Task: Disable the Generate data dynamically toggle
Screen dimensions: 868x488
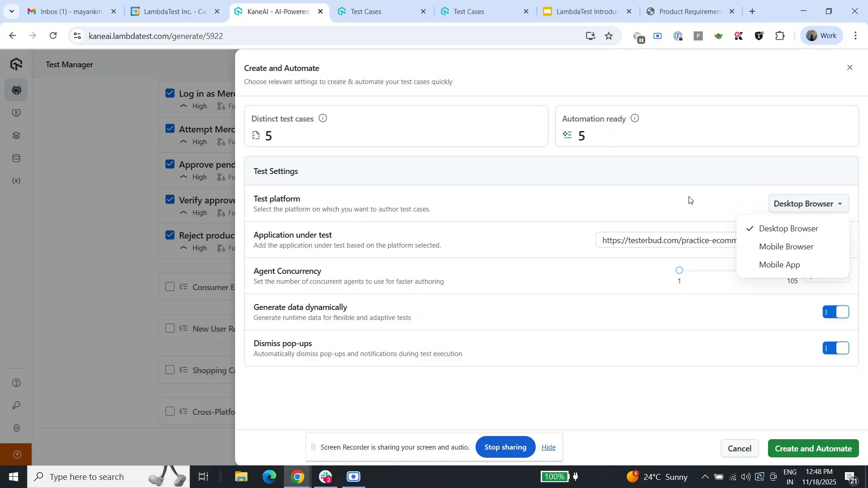Action: point(835,311)
